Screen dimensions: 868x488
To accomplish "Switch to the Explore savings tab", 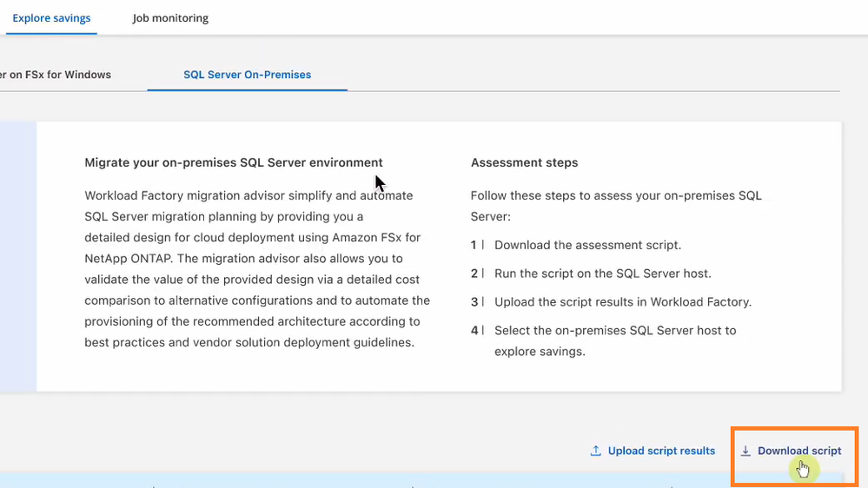I will pos(51,17).
